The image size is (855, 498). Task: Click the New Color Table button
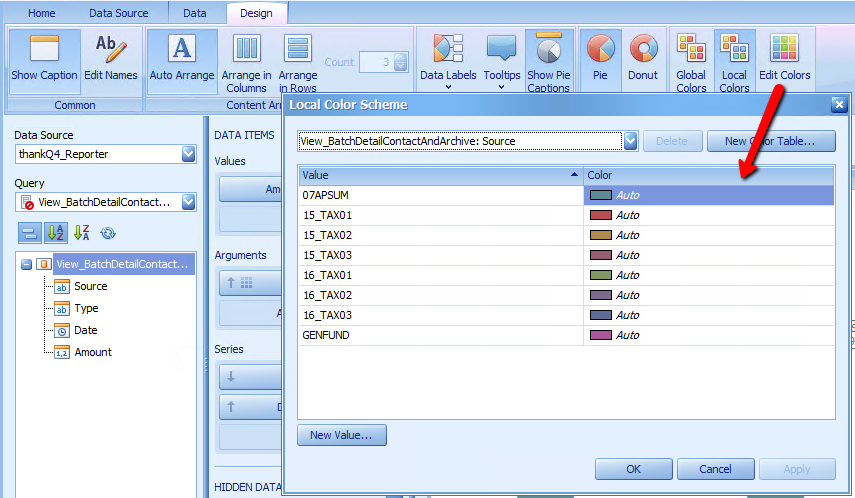[x=771, y=141]
